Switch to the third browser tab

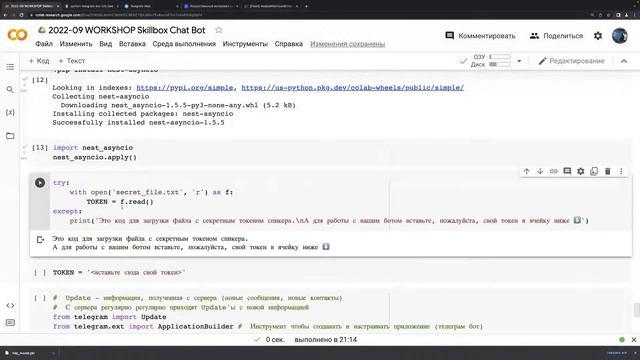tap(149, 6)
